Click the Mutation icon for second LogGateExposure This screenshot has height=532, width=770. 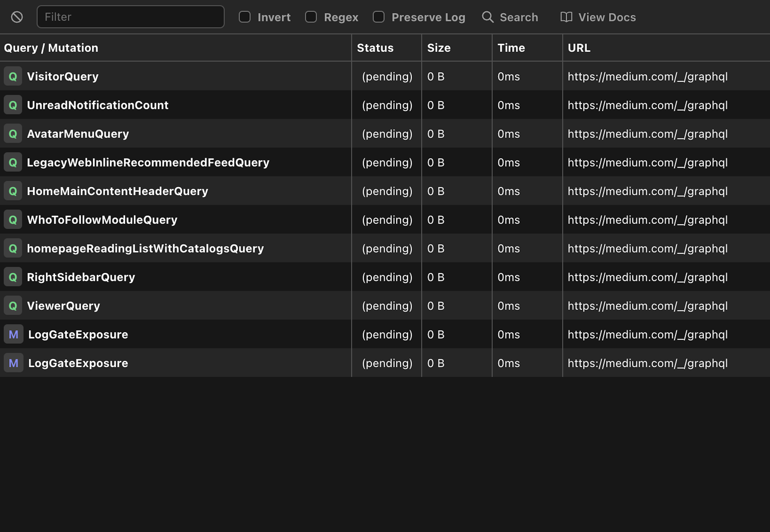coord(13,363)
